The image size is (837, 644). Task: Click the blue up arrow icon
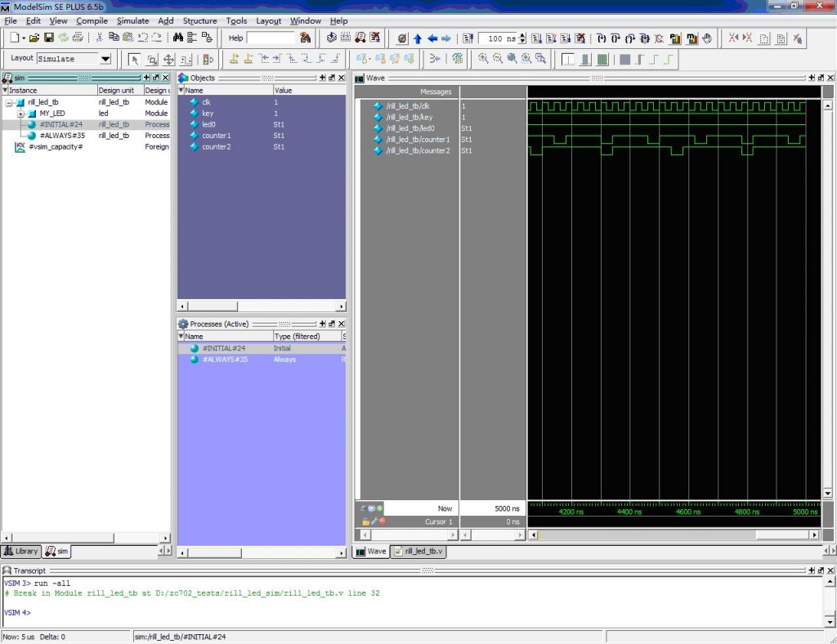(418, 38)
